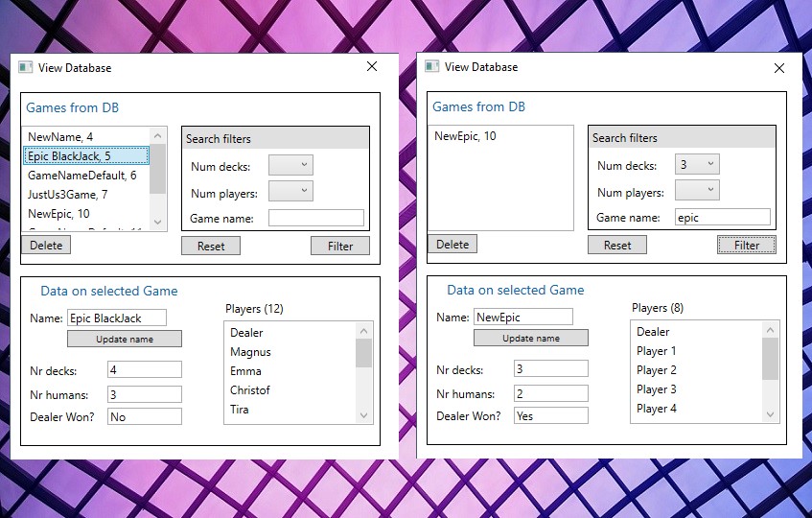812x518 pixels.
Task: Click Dealer Won field showing Yes
Action: (x=551, y=415)
